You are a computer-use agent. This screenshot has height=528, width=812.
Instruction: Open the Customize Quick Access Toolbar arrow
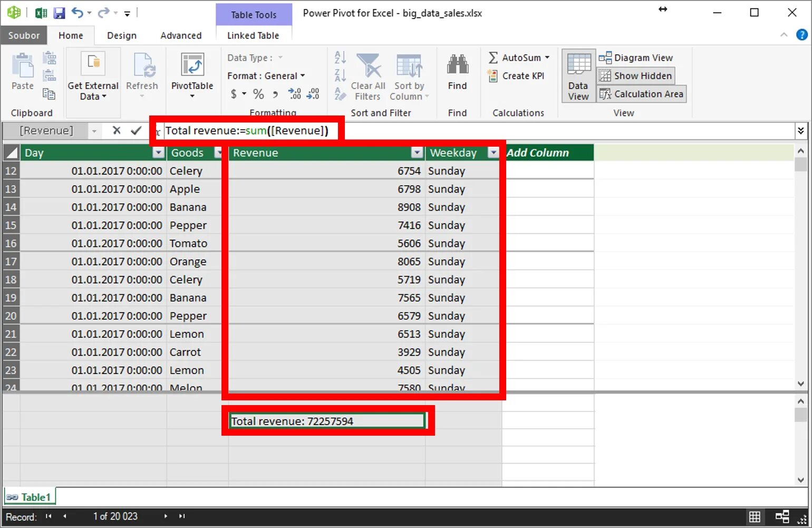(127, 13)
